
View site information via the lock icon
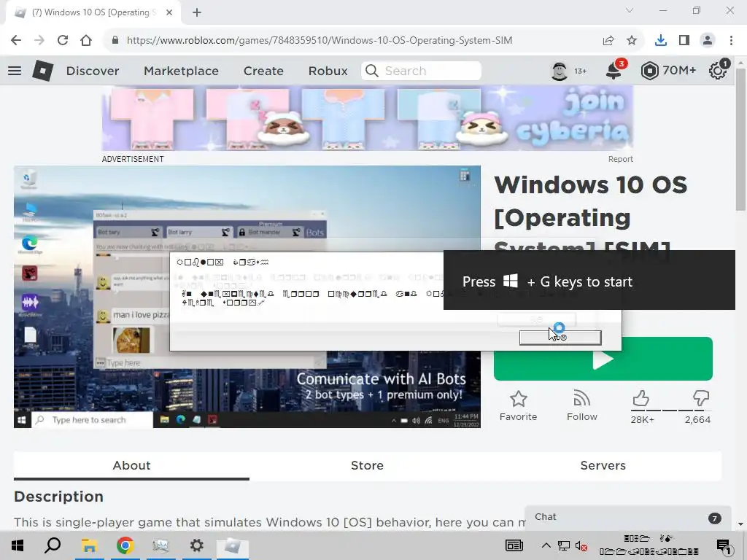pos(115,41)
